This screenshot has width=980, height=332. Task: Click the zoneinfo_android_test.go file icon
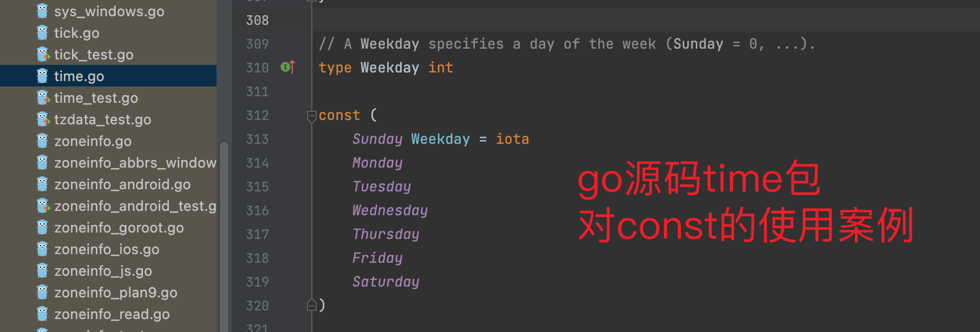point(43,206)
